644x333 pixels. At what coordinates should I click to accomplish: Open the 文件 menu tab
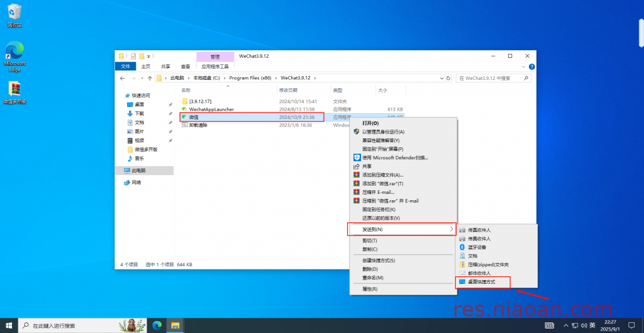pos(126,66)
